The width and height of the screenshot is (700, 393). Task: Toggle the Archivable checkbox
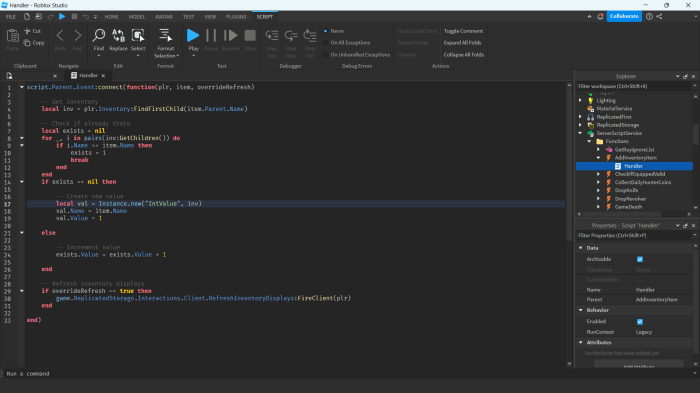coord(640,259)
